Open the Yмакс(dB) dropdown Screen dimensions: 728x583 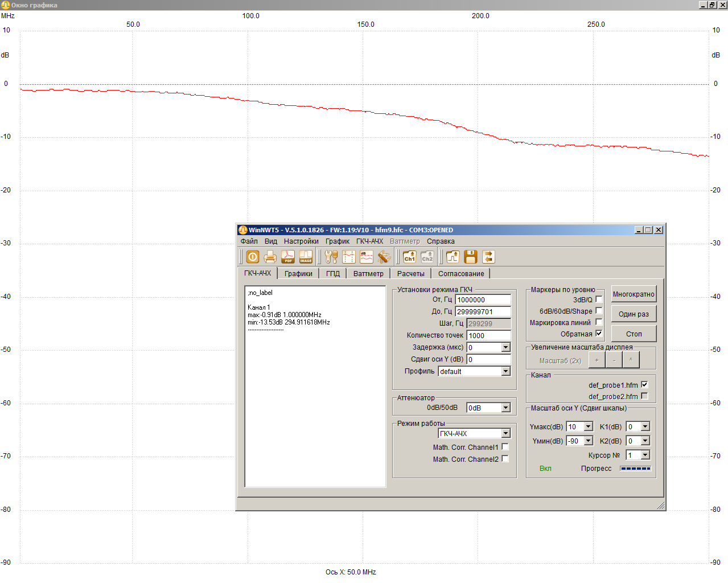(588, 427)
